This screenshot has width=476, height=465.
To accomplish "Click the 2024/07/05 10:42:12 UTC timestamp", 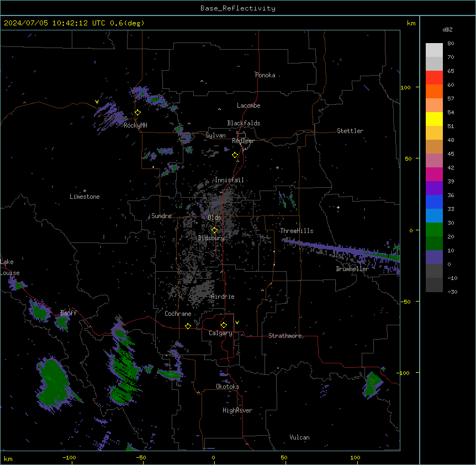I will click(x=55, y=23).
